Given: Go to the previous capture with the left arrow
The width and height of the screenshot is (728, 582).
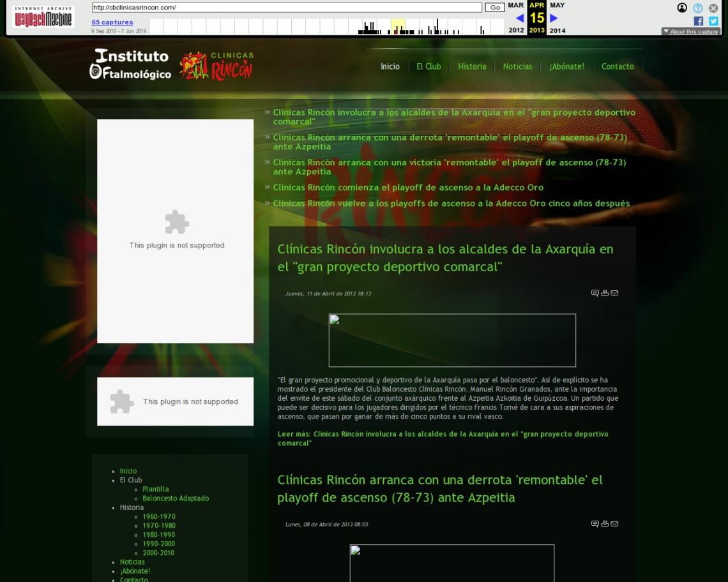Looking at the screenshot, I should pyautogui.click(x=520, y=18).
